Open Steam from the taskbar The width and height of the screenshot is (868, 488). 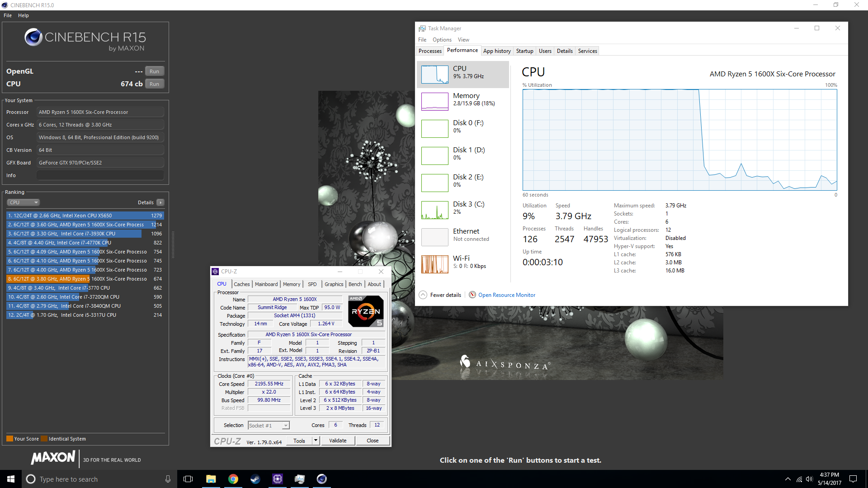(x=255, y=479)
